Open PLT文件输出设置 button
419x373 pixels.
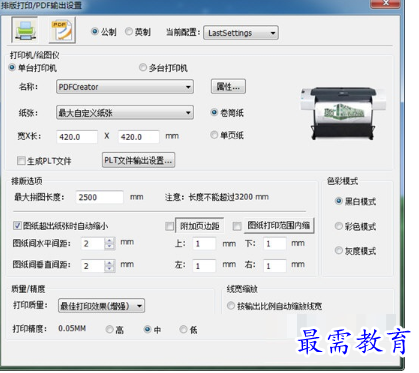[x=138, y=160]
